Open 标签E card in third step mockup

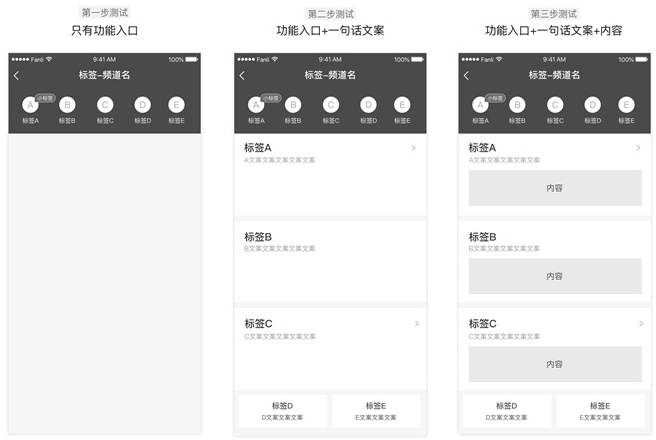click(x=600, y=411)
